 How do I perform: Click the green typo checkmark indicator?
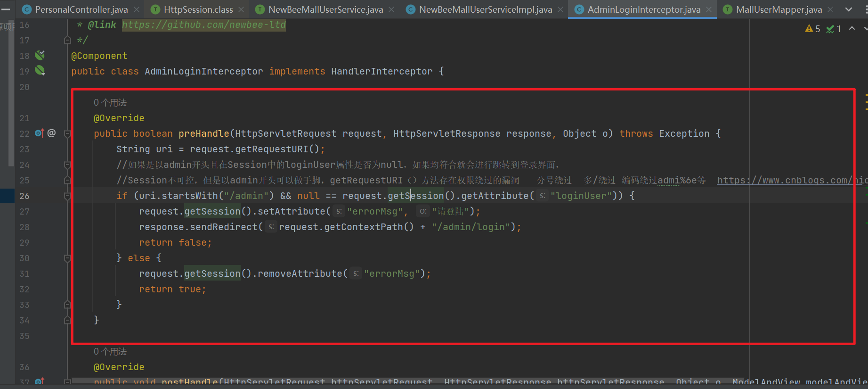(x=833, y=29)
